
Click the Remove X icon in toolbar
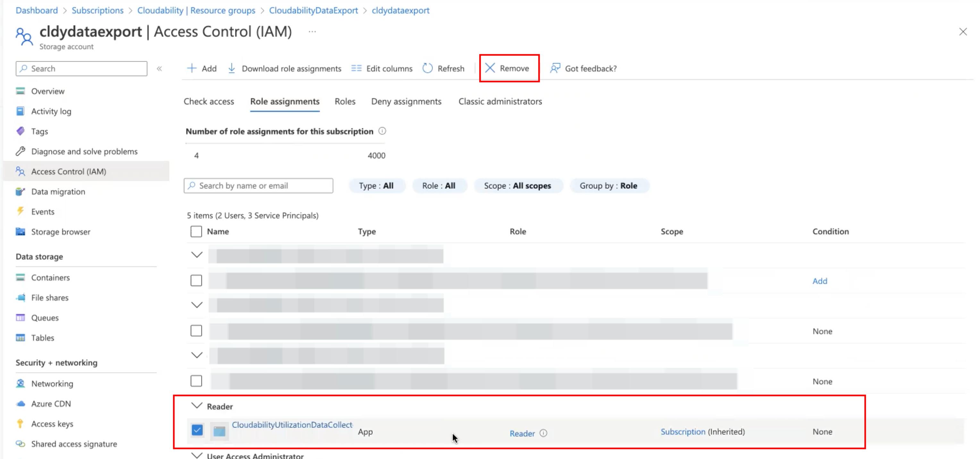point(490,68)
